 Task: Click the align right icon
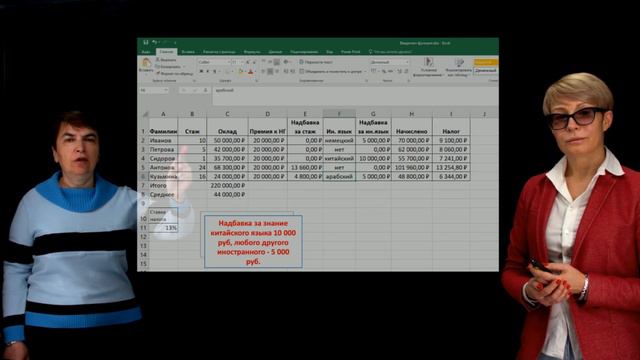(277, 71)
